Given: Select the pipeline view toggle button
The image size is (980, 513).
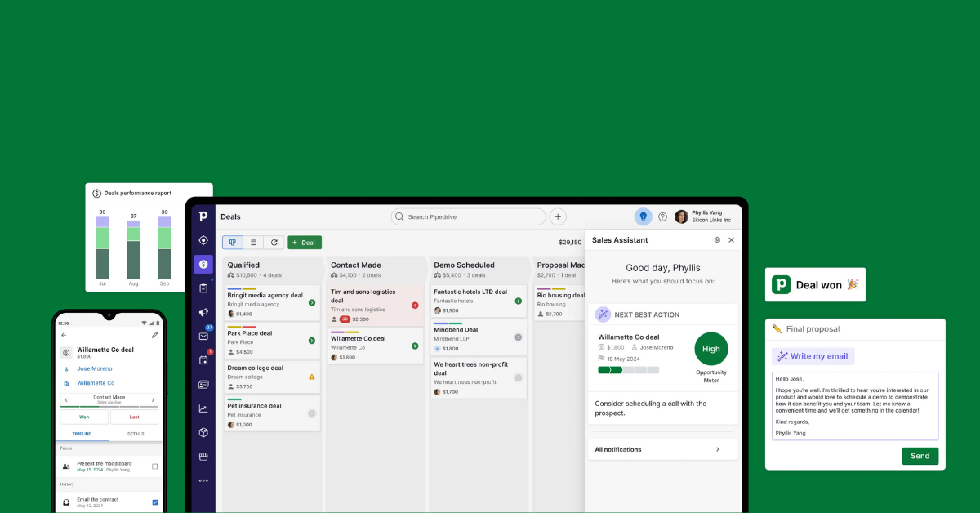Looking at the screenshot, I should coord(233,243).
